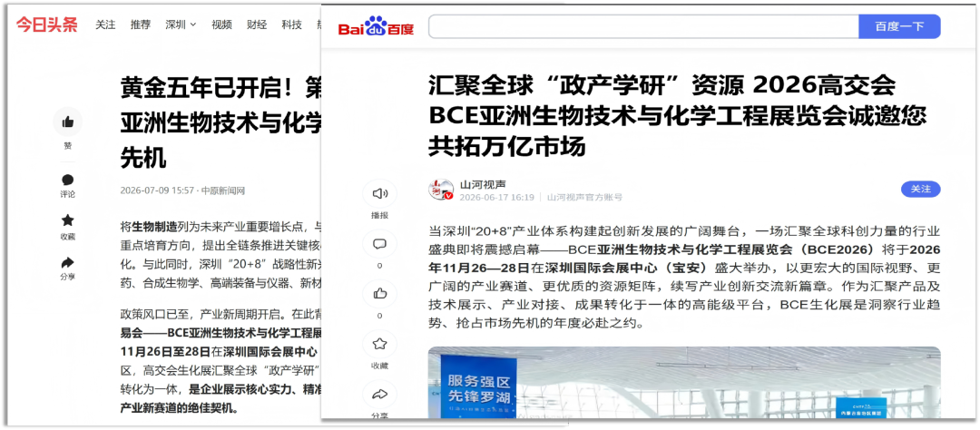Open the exhibition photo in Baidu article
Viewport: 980px width, 430px height.
[684, 382]
